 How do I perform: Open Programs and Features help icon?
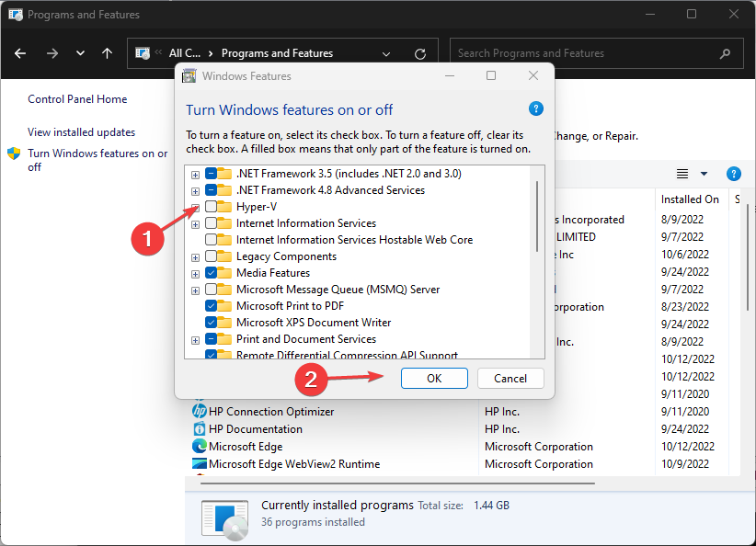pyautogui.click(x=733, y=174)
